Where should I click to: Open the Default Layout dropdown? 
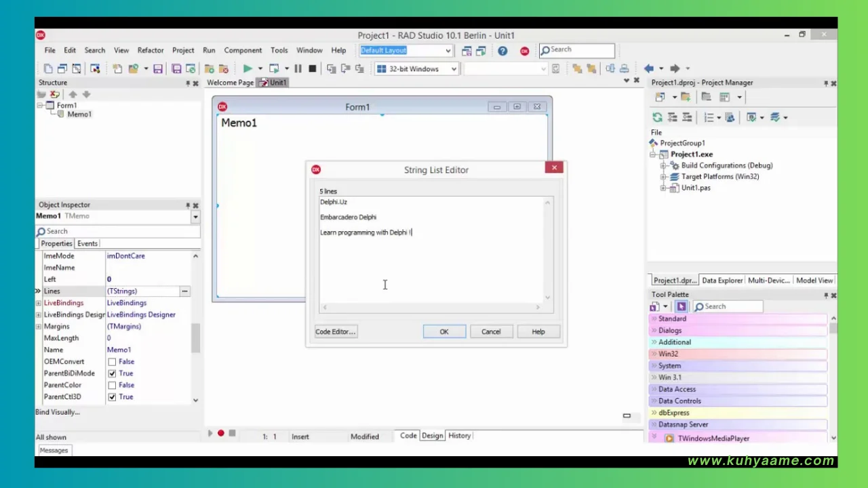(448, 51)
